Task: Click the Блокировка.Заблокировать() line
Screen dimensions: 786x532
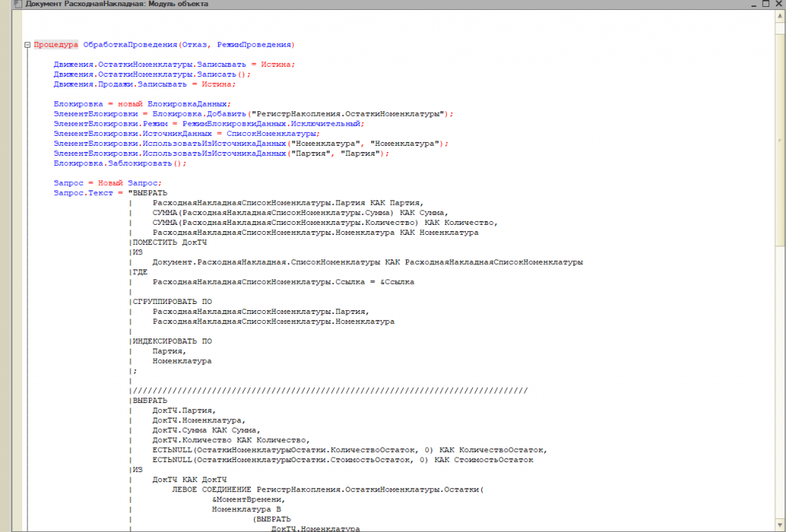Action: 120,164
